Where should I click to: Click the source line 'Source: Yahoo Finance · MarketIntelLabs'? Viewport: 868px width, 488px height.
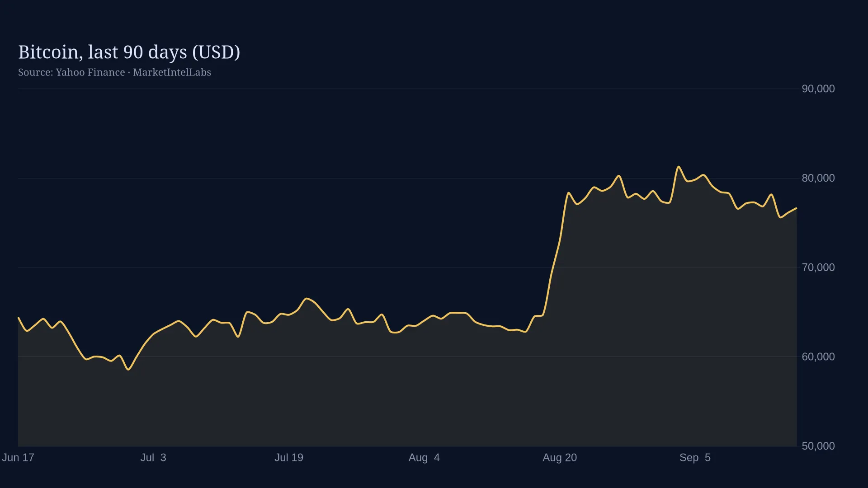click(114, 72)
